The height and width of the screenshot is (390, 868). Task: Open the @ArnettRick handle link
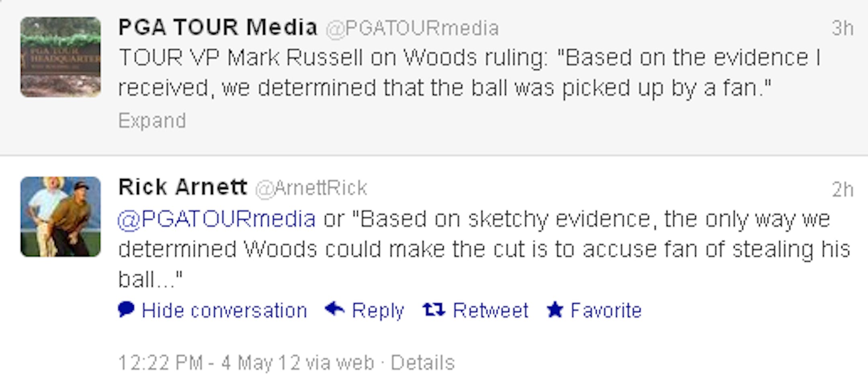311,188
